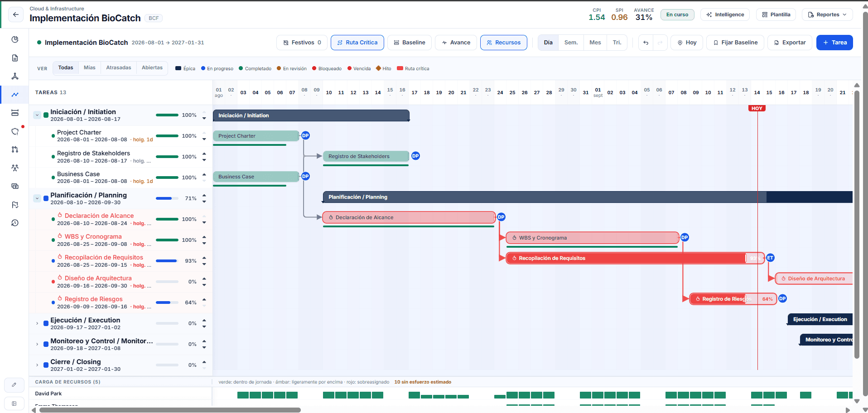Select the Gantt timeline sidebar icon
Screen dimensions: 868x413
(15, 95)
